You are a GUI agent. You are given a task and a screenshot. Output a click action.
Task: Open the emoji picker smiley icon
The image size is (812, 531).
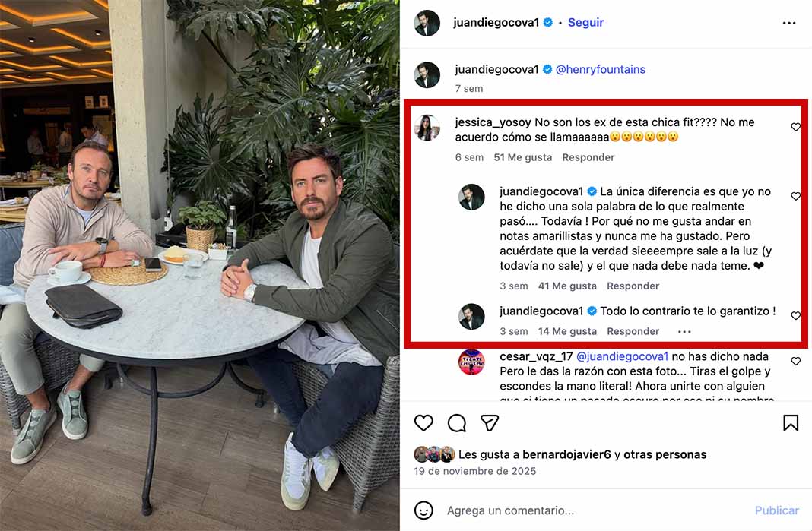423,510
